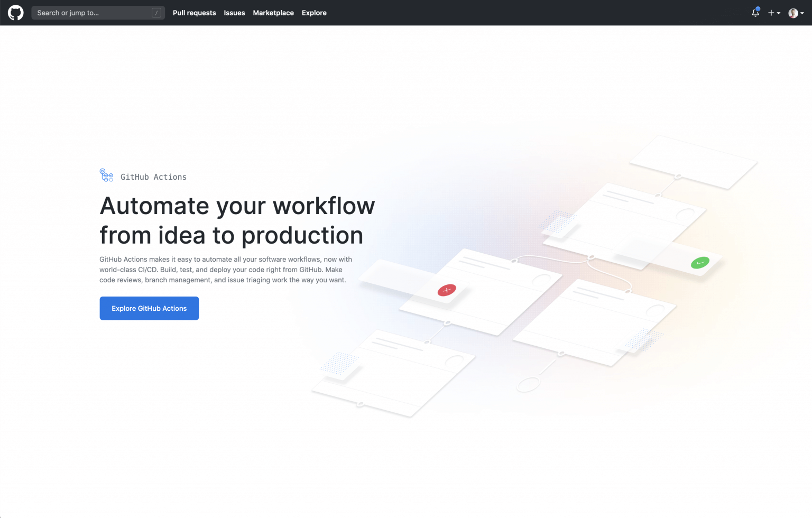Select the GitHub Actions label text
The image size is (812, 518).
point(153,177)
